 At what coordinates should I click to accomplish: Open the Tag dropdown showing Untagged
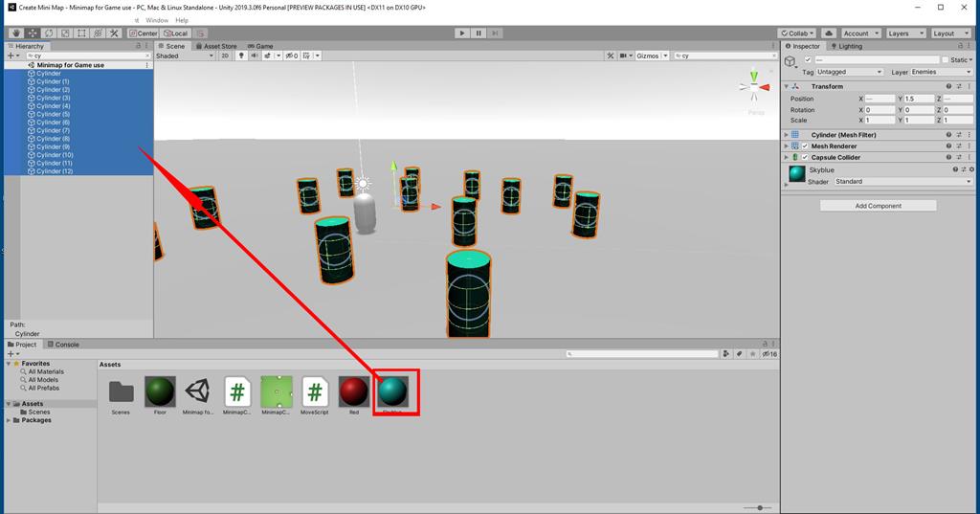[x=850, y=72]
